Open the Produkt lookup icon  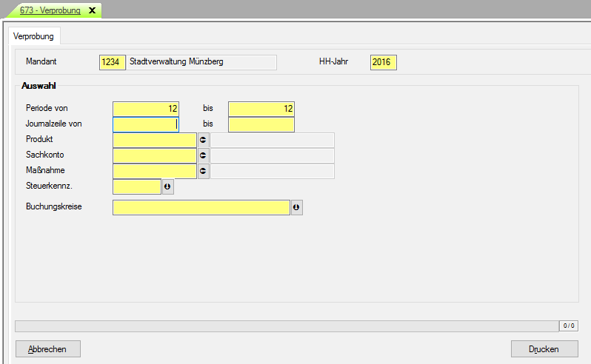click(x=203, y=140)
